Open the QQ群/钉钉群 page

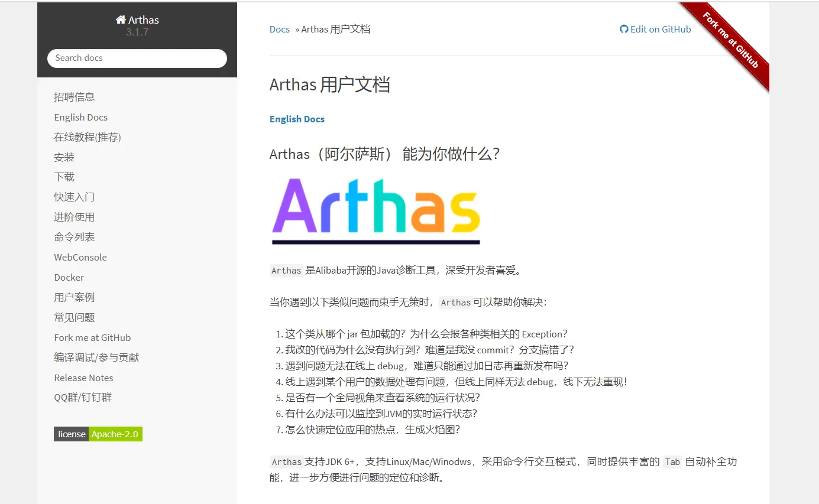click(x=82, y=398)
